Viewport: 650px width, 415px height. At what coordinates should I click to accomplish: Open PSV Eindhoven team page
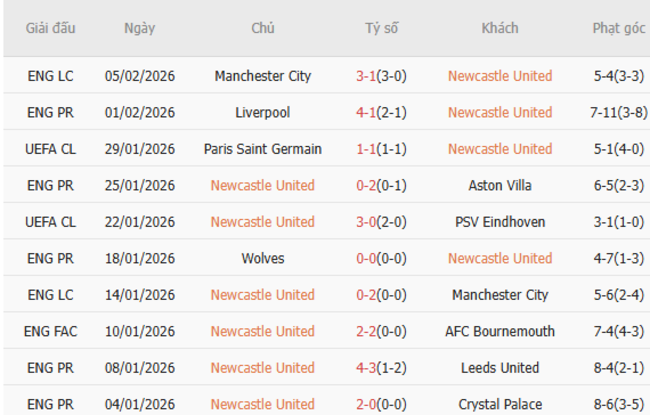[x=500, y=222]
